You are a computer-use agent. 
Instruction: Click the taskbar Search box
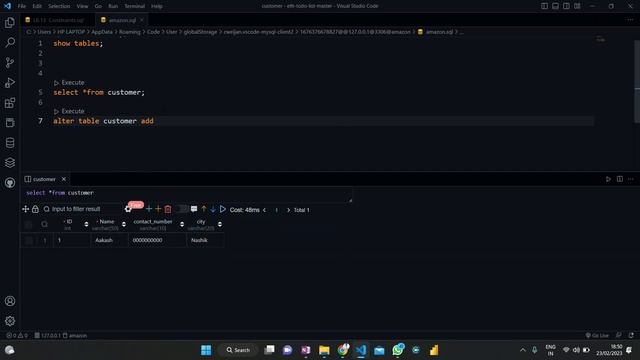coord(238,350)
